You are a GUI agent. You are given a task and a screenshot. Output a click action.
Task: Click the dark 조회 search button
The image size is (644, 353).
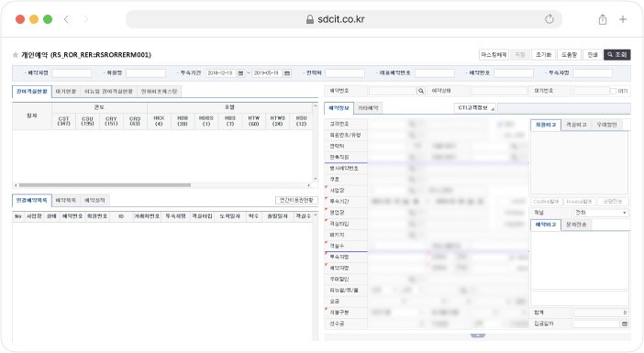616,55
